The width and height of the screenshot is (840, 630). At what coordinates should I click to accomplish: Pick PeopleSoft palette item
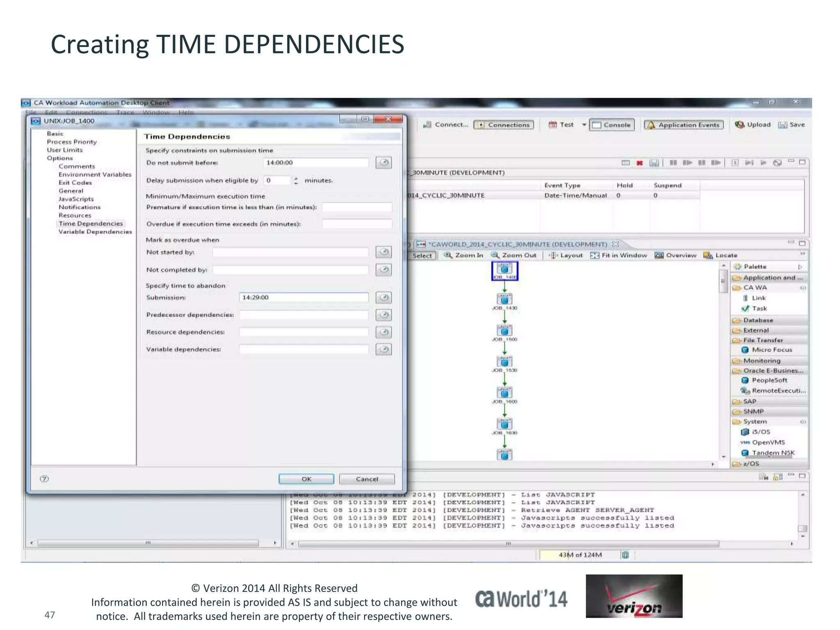pos(765,380)
